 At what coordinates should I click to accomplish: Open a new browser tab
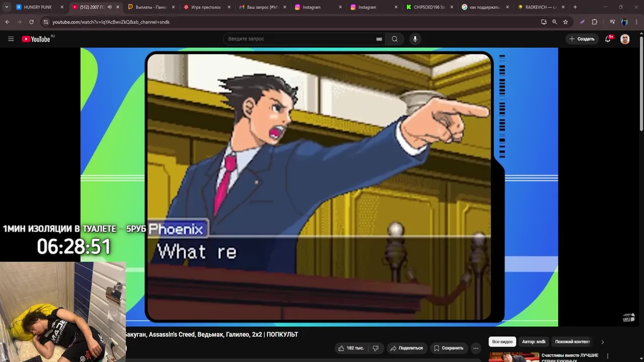pyautogui.click(x=575, y=7)
